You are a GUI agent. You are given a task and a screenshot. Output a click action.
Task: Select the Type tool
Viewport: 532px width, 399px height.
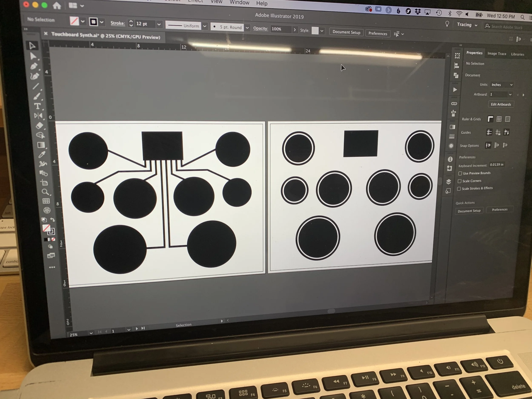click(37, 106)
